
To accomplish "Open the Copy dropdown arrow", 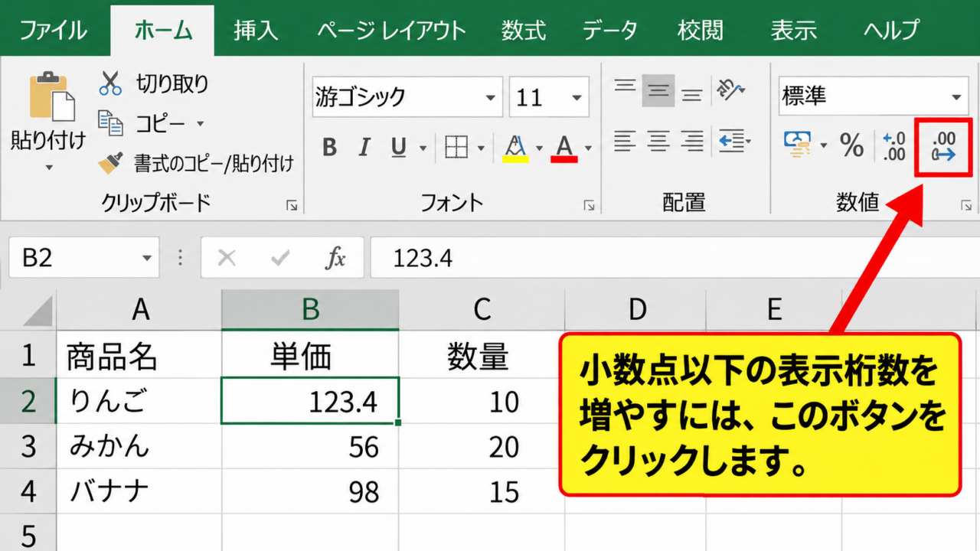I will point(201,123).
